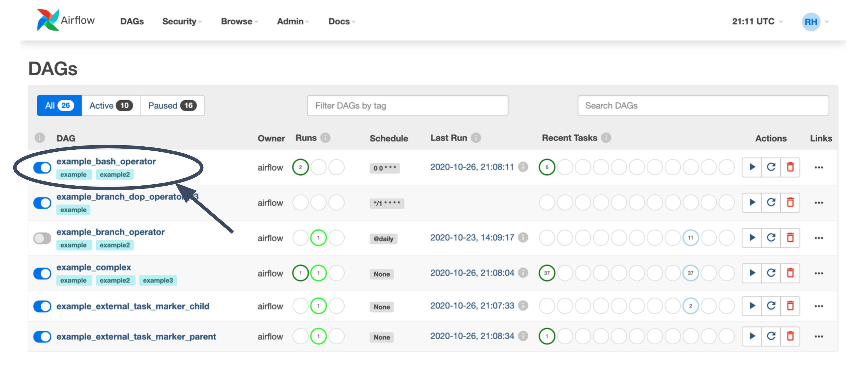Pause the example_external_task_marker_child DAG toggle

pyautogui.click(x=42, y=306)
